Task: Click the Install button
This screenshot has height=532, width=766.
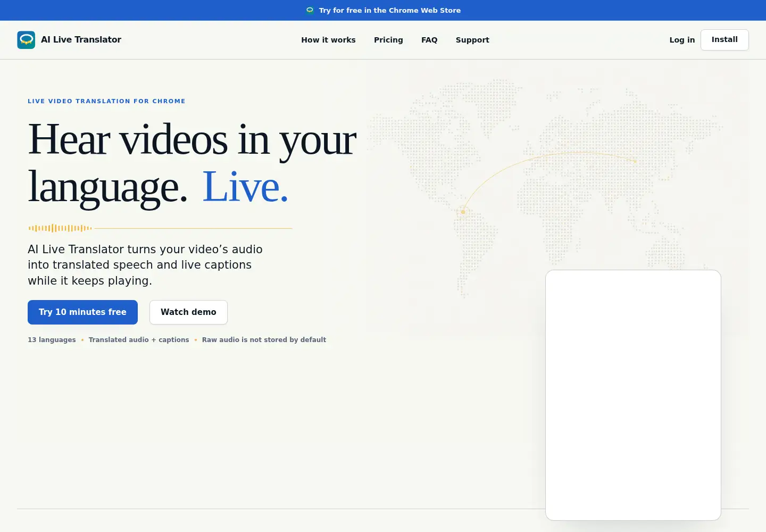Action: pos(725,40)
